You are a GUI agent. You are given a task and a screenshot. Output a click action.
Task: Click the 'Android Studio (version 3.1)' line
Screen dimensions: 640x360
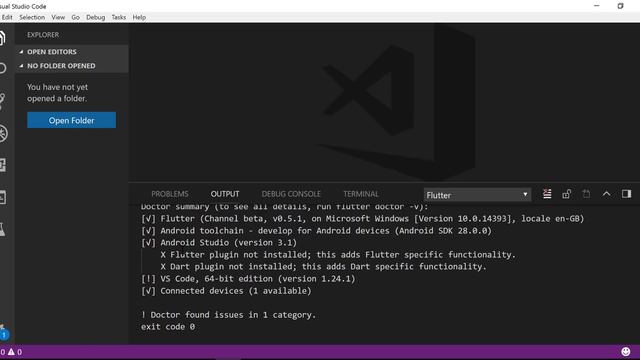pos(219,242)
